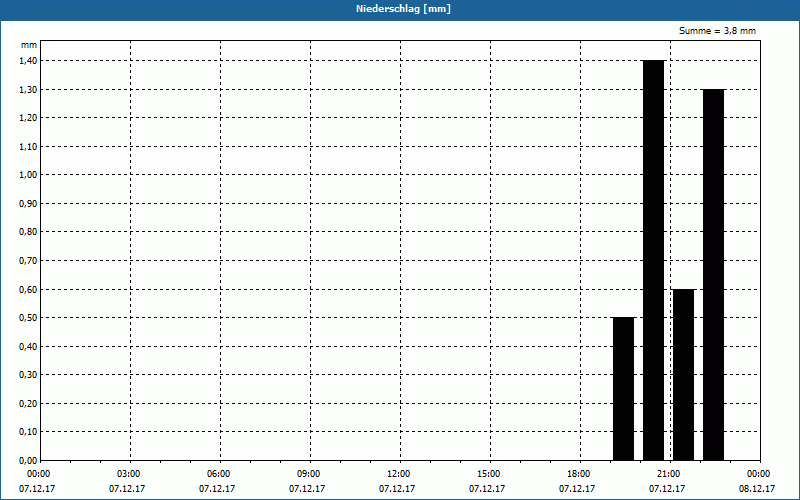This screenshot has height=500, width=800.
Task: Click the 1,30 y-axis label
Action: tap(28, 89)
